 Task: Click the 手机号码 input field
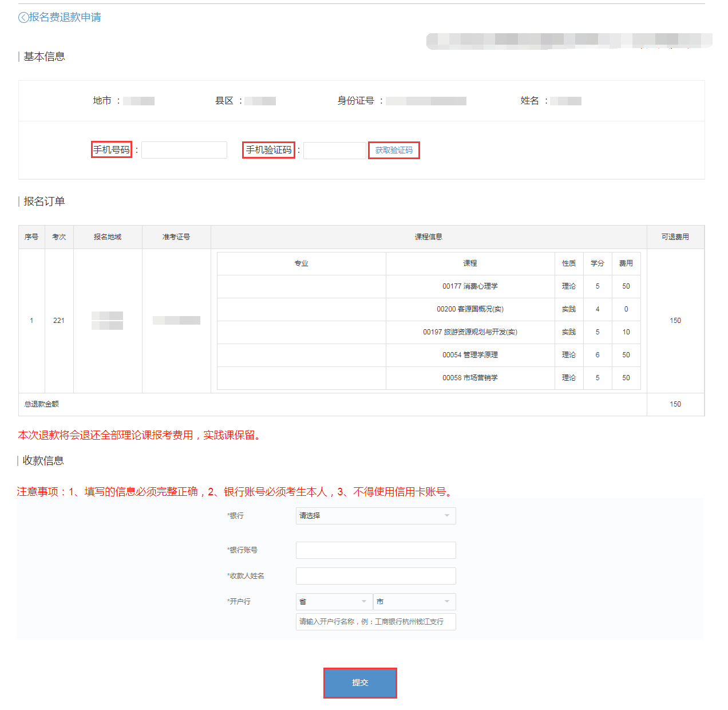(x=184, y=150)
